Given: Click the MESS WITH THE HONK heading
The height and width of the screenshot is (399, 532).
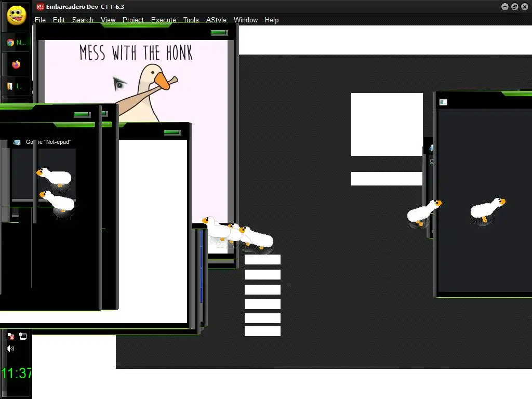Looking at the screenshot, I should coord(136,52).
